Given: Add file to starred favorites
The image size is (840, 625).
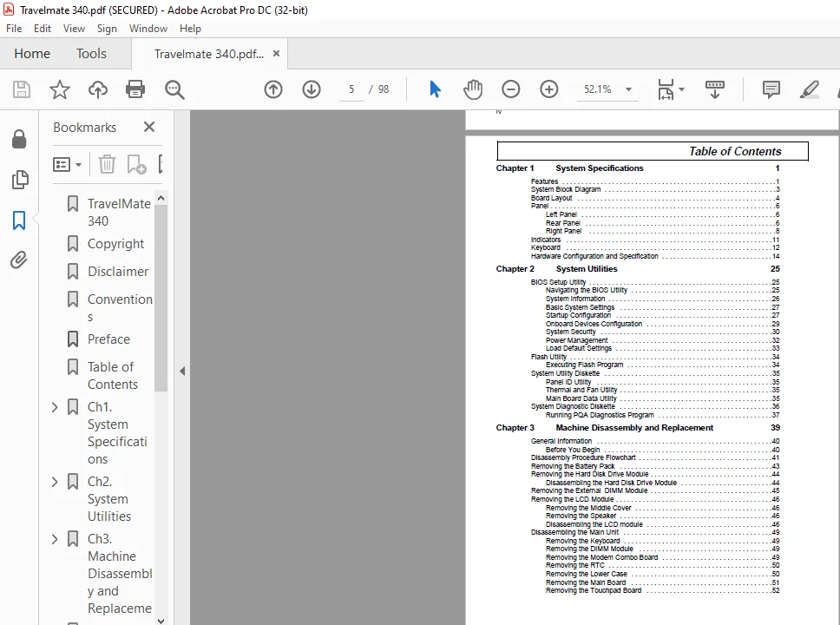Looking at the screenshot, I should pos(60,89).
